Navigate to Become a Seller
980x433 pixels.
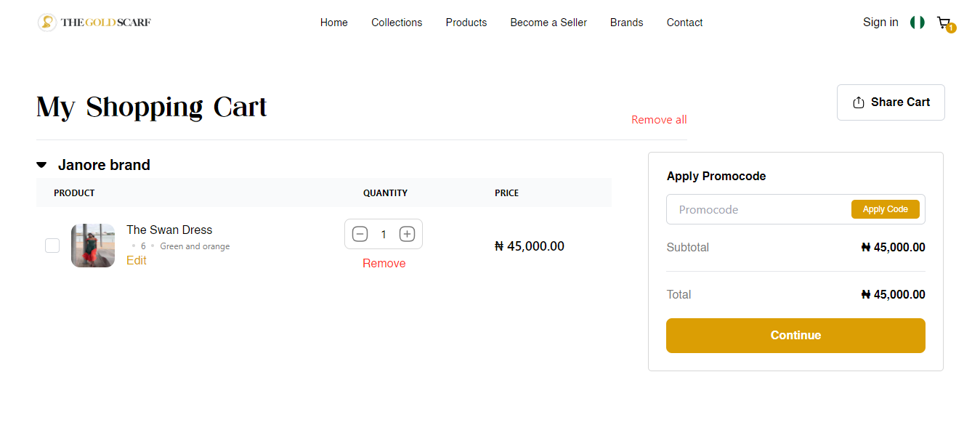pyautogui.click(x=548, y=23)
